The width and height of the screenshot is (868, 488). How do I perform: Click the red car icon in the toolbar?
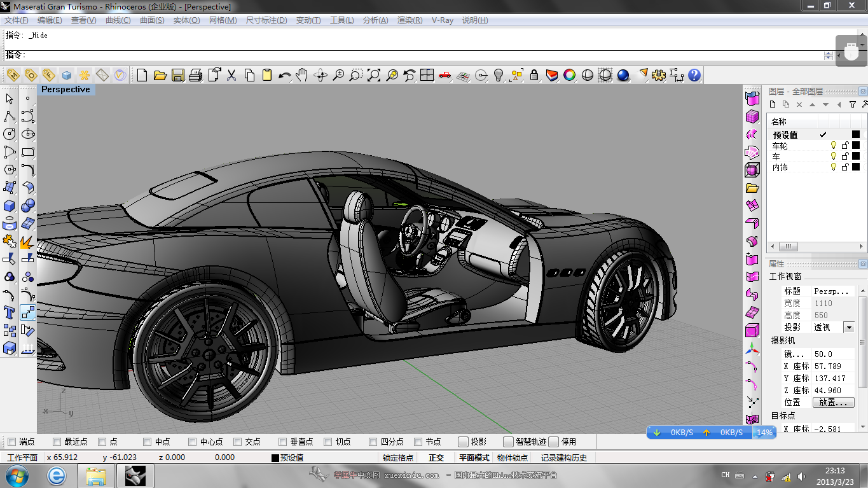445,75
